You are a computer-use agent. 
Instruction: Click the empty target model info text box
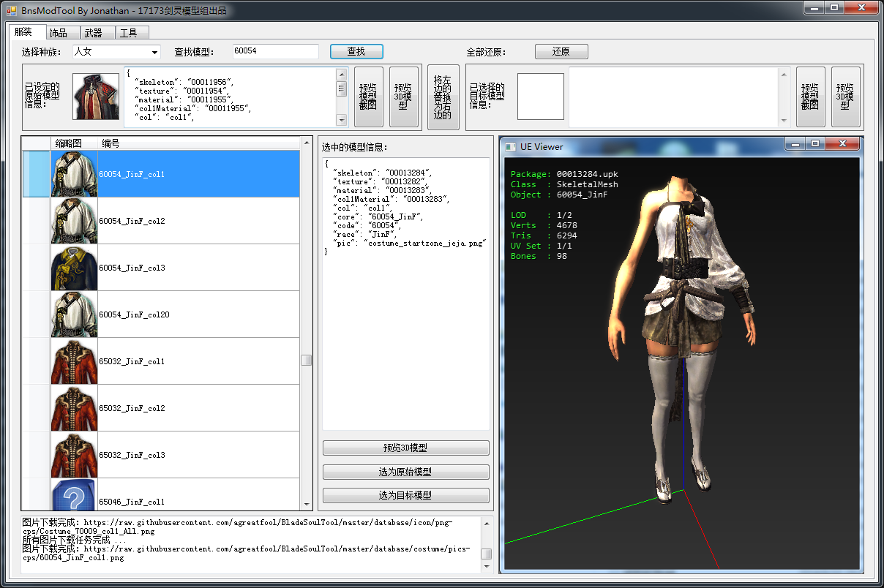pyautogui.click(x=674, y=97)
